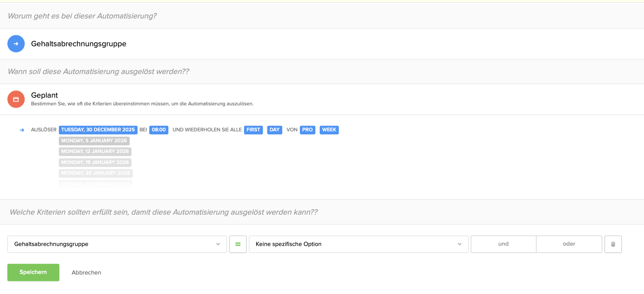Click the Geplant trigger heading
Image resolution: width=644 pixels, height=294 pixels.
44,95
